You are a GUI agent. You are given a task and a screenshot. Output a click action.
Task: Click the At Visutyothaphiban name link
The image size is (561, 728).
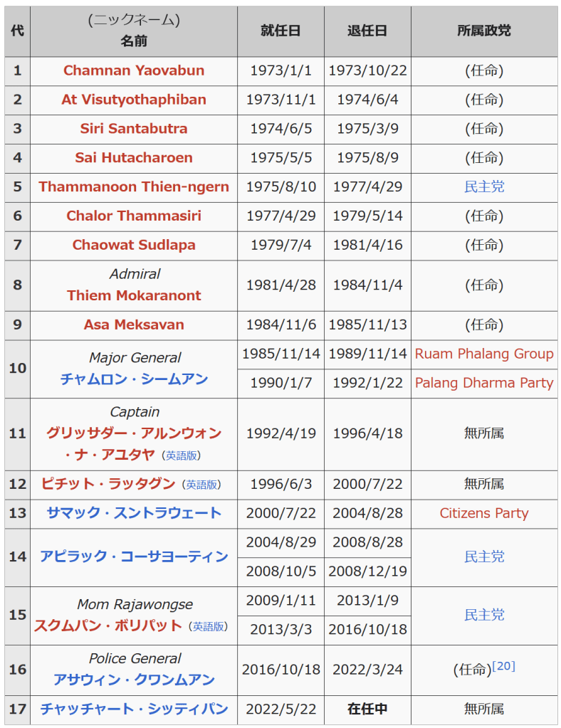click(x=134, y=100)
